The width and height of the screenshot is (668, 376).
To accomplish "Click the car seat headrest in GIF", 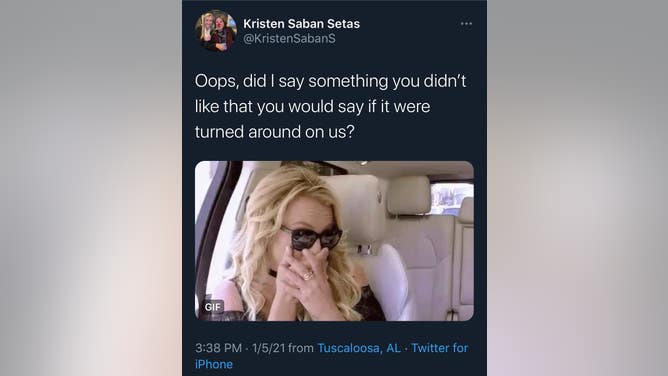I will click(409, 195).
